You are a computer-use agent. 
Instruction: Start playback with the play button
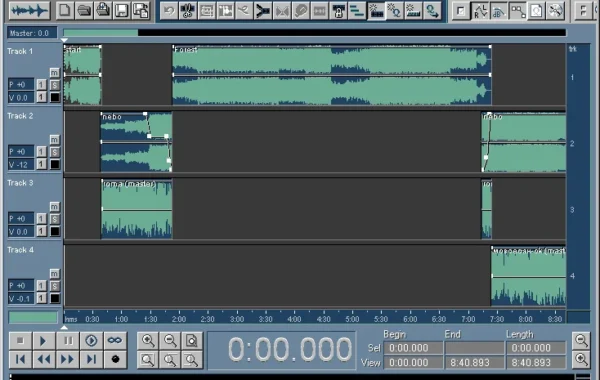(43, 340)
